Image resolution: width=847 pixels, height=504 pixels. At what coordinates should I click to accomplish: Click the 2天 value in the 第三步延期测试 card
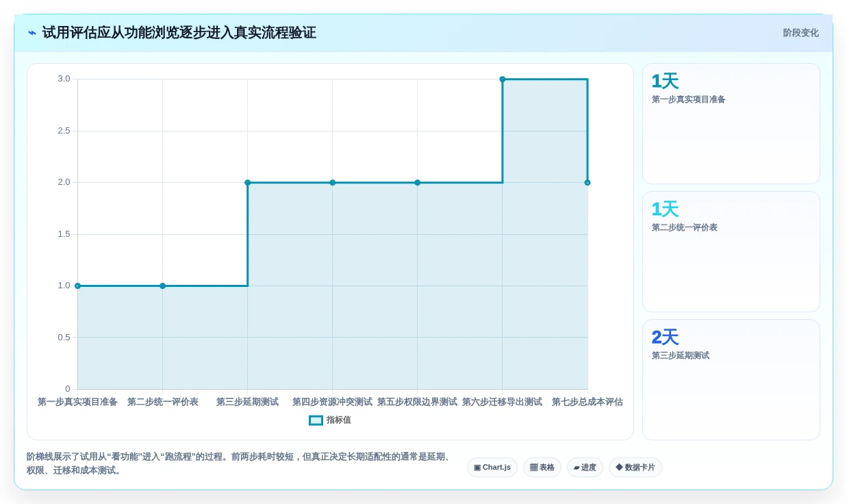(665, 338)
